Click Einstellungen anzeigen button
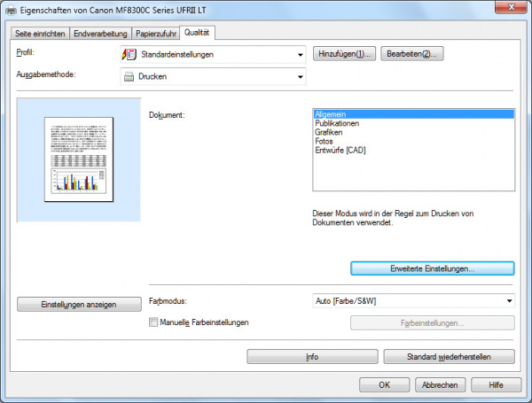This screenshot has height=403, width=532. pos(78,304)
